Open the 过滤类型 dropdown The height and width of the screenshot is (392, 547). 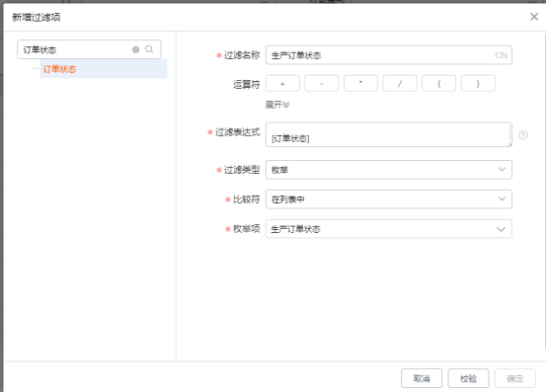click(x=389, y=170)
